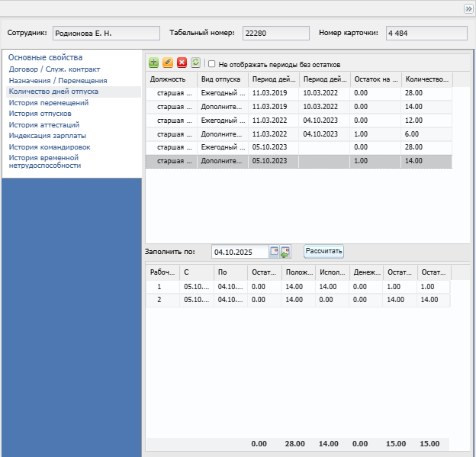This screenshot has width=476, height=457.
Task: Select the row with 6.00 days quantity
Action: pos(299,134)
